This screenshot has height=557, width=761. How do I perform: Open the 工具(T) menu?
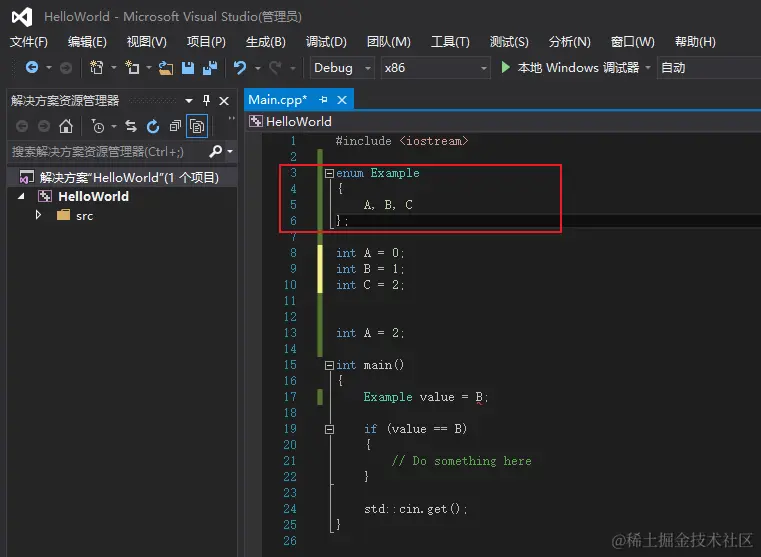450,42
